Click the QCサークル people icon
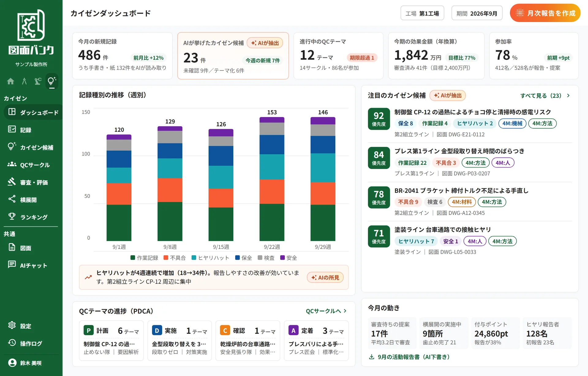Screen dimensions: 588x376 click(12, 164)
